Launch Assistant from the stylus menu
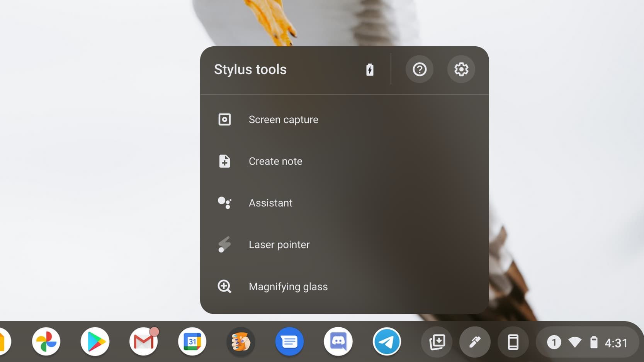 [x=270, y=203]
